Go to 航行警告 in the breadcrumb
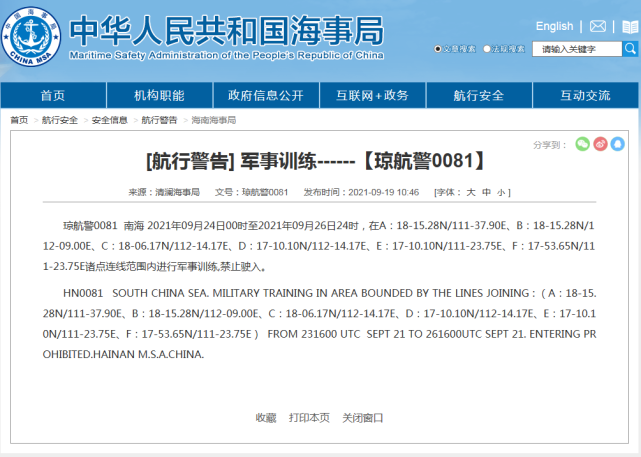 pyautogui.click(x=159, y=120)
